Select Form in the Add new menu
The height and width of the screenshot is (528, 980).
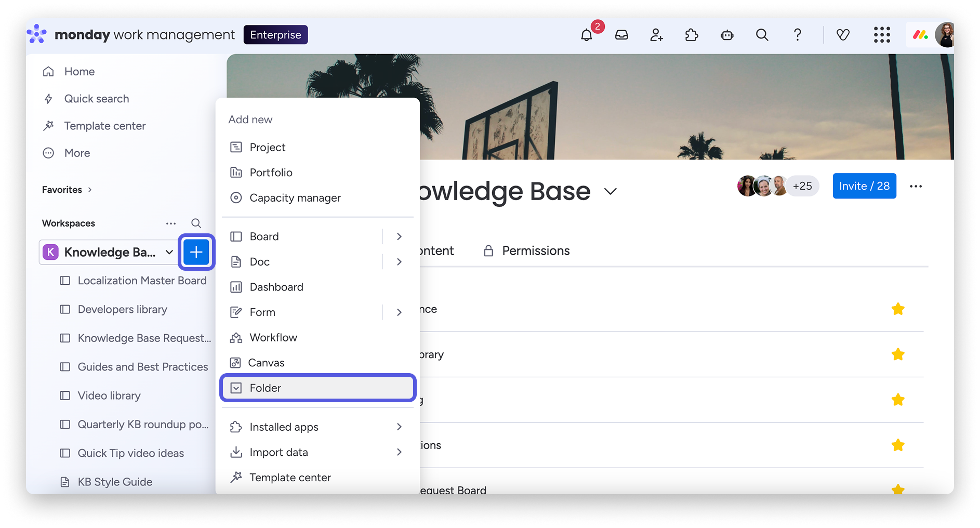click(x=302, y=312)
